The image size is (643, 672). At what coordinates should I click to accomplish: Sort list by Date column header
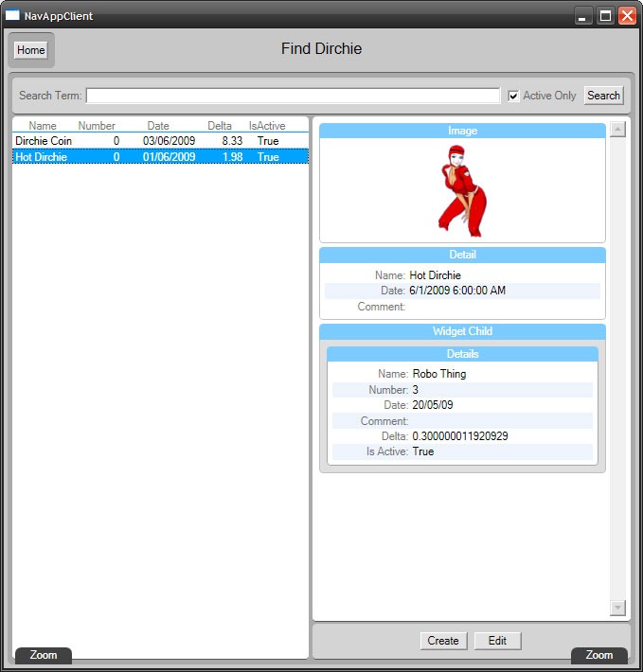pos(158,126)
